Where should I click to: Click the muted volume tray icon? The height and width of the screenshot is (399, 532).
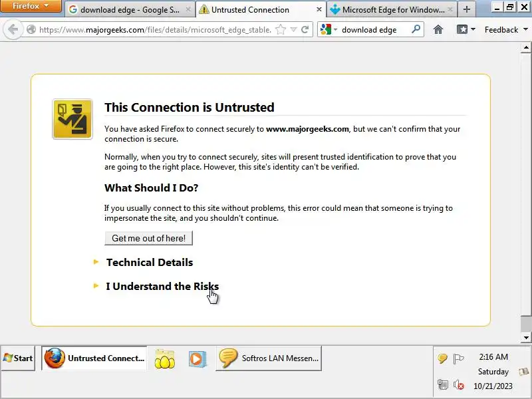(458, 385)
